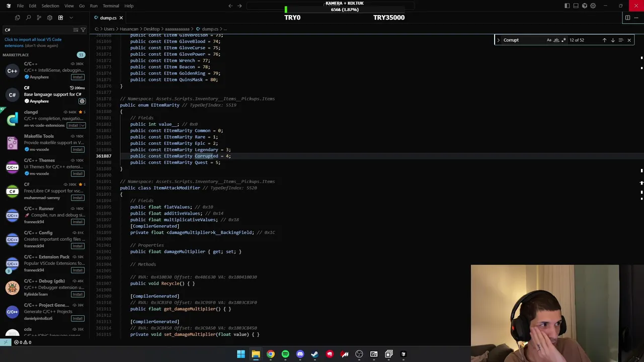Open the Go menu
Image resolution: width=644 pixels, height=362 pixels.
pos(82,6)
